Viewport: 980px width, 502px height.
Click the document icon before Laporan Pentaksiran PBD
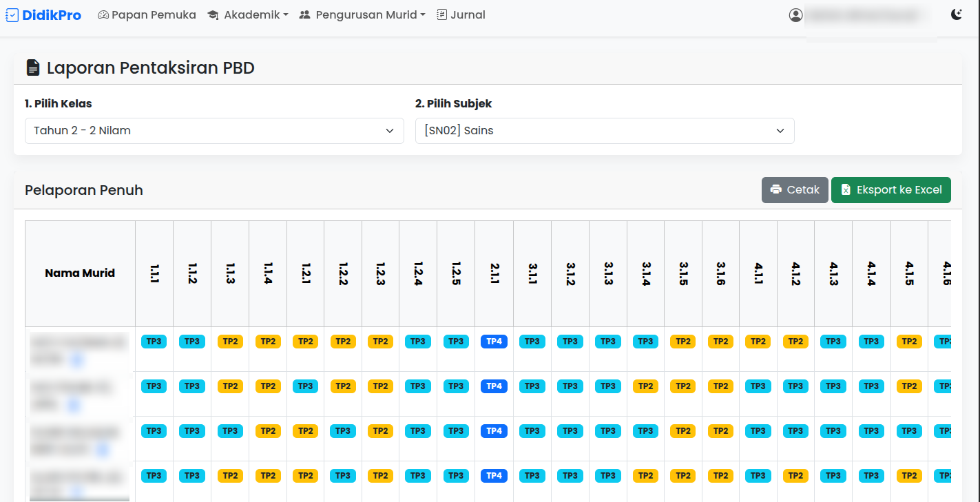click(x=33, y=66)
